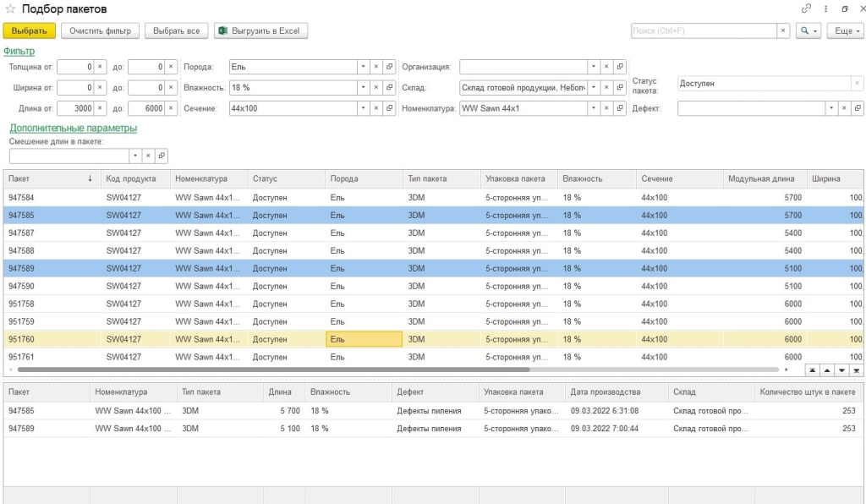
Task: Expand the Номенклатура dropdown list
Action: point(593,108)
